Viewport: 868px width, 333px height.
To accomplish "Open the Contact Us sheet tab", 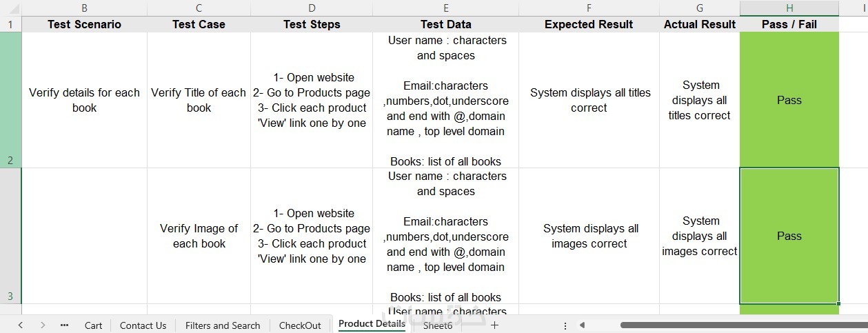I will (143, 325).
